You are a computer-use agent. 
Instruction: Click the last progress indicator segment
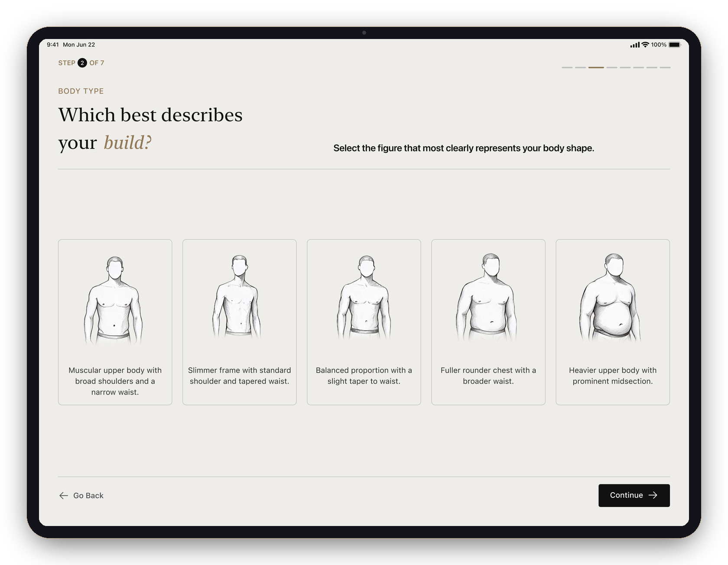tap(665, 68)
